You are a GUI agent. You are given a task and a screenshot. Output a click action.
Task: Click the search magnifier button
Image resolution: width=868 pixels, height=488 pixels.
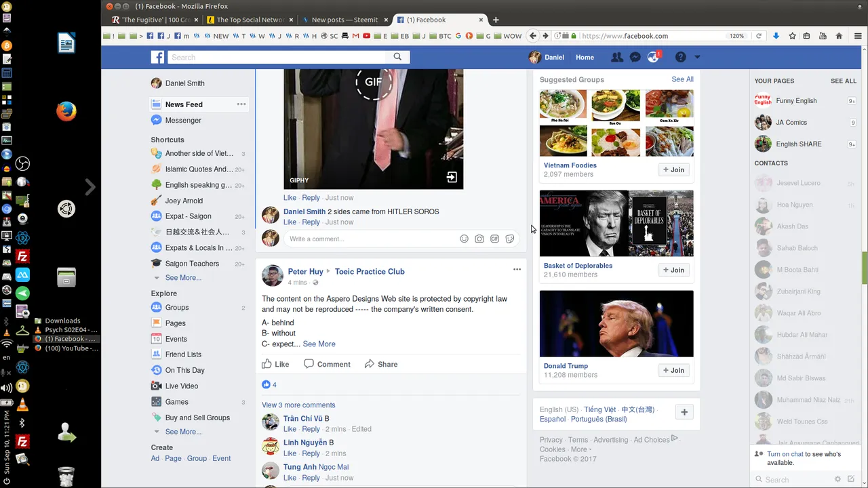click(398, 57)
